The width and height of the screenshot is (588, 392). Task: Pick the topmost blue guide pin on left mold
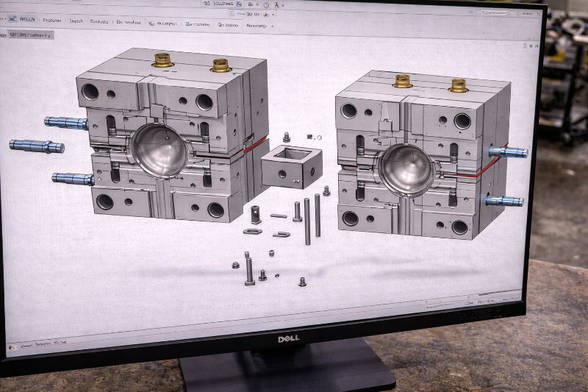pyautogui.click(x=65, y=123)
